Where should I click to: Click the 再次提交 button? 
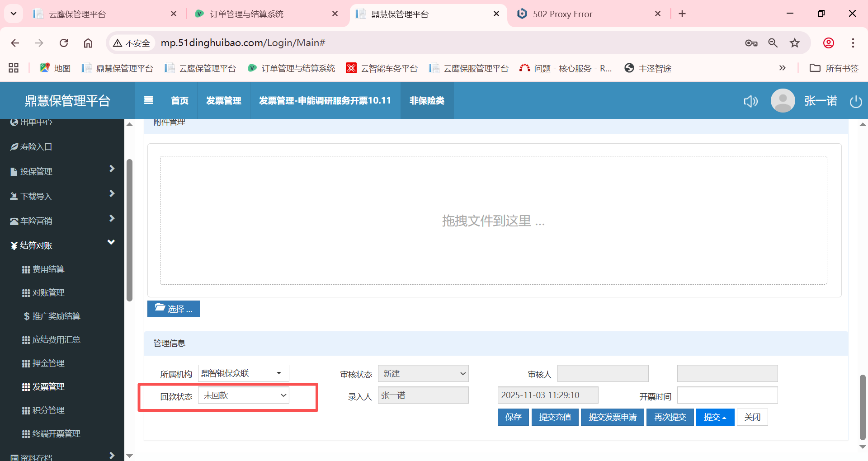[x=670, y=417]
